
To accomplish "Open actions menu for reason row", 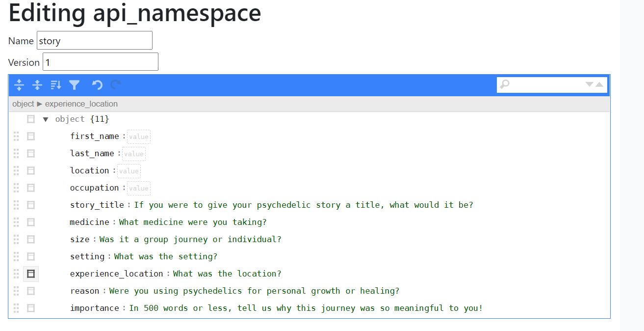I will coord(31,291).
